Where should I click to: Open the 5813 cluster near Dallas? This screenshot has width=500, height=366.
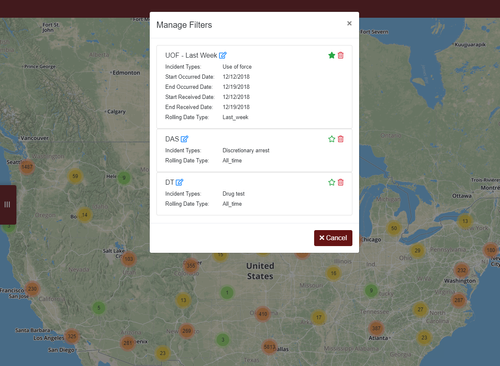(269, 347)
